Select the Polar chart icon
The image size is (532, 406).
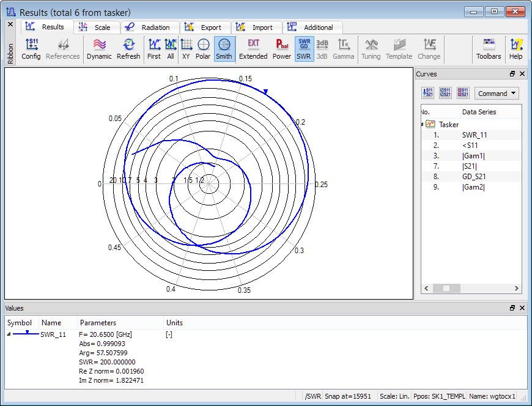point(203,48)
